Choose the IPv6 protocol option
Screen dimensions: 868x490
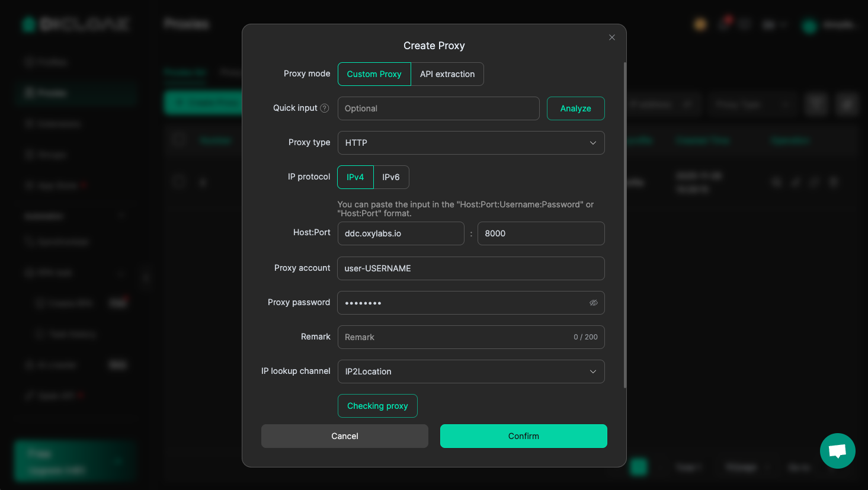[x=391, y=177]
